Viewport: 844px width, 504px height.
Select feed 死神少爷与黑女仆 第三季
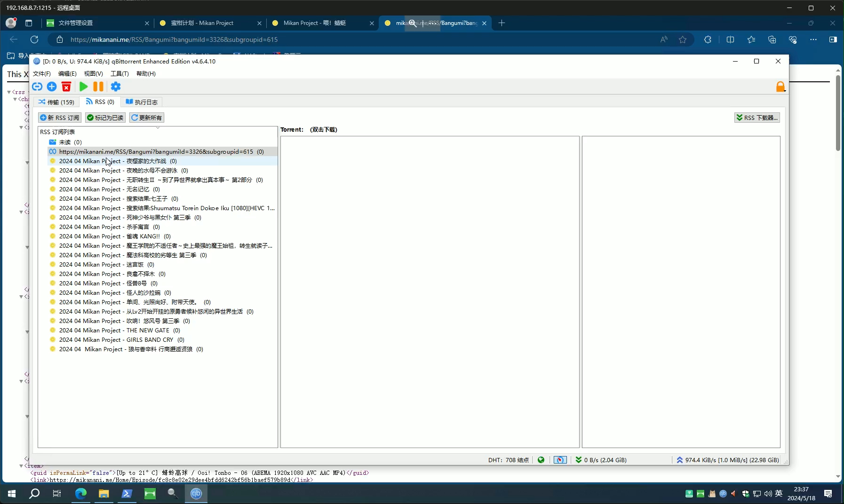point(162,217)
